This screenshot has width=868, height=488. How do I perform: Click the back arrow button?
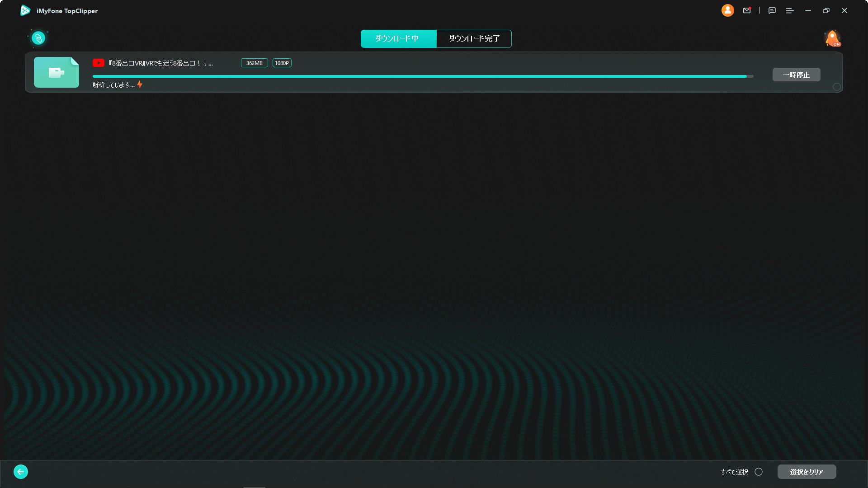coord(21,472)
